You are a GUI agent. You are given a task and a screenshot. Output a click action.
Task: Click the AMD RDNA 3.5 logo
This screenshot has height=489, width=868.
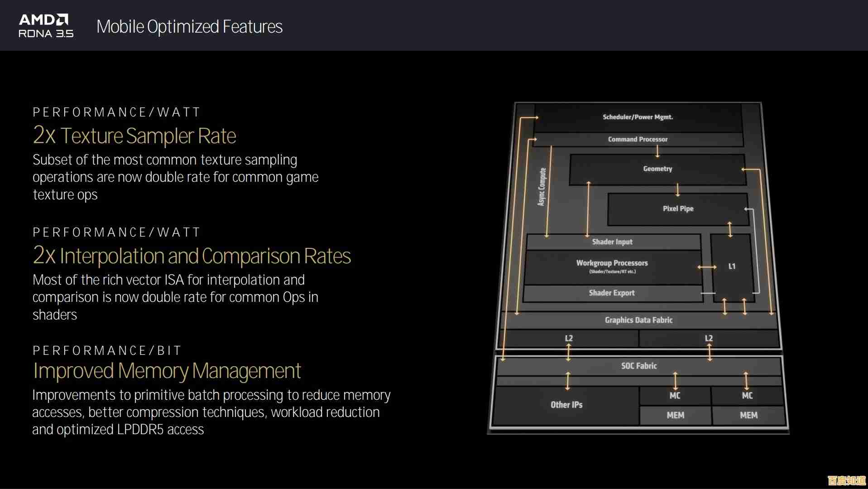pyautogui.click(x=46, y=26)
